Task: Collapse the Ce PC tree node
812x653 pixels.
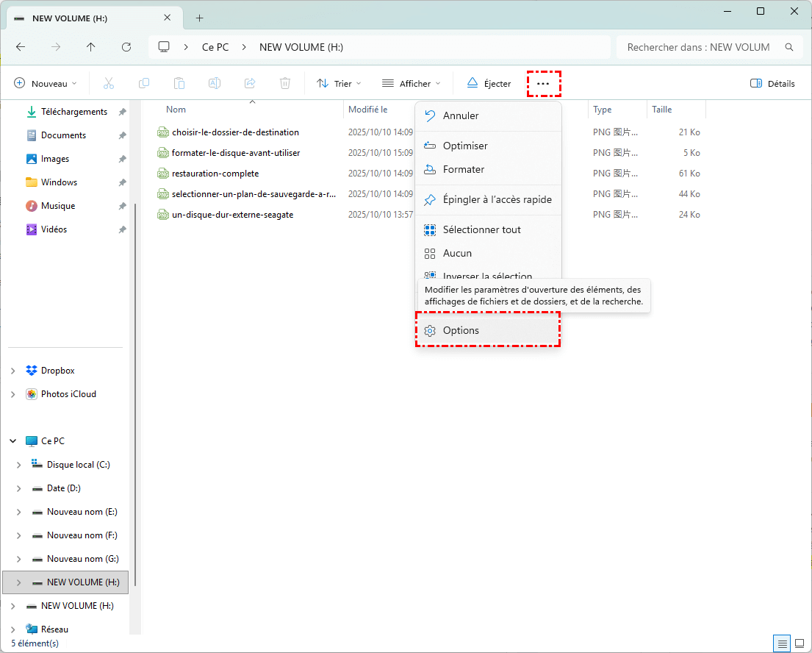Action: [x=13, y=441]
